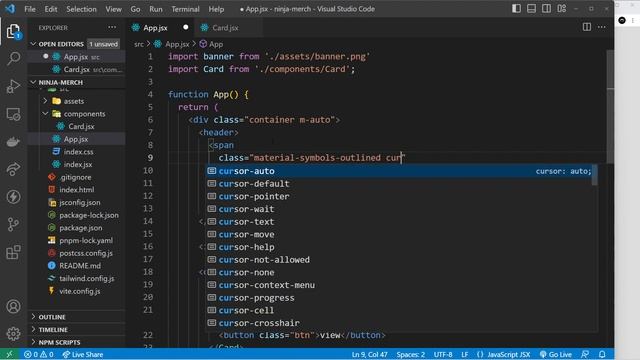640x360 pixels.
Task: Open the View menu
Action: [113, 9]
